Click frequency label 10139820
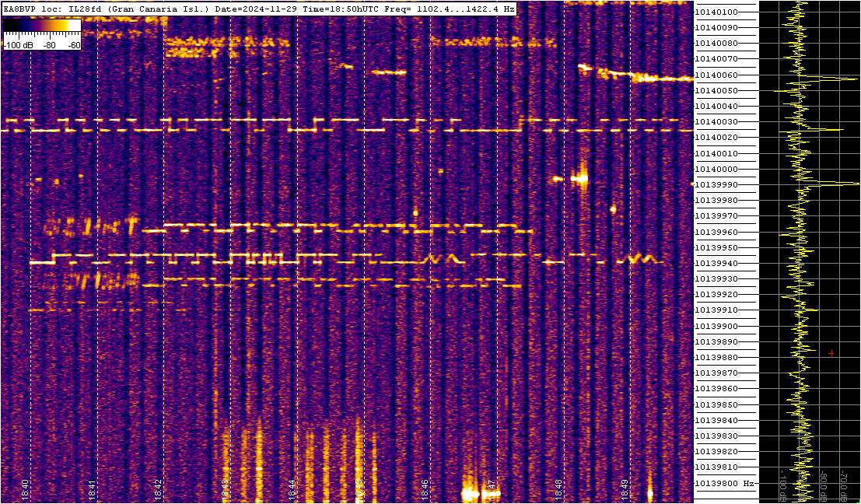Viewport: 861px width, 504px height. (x=716, y=451)
